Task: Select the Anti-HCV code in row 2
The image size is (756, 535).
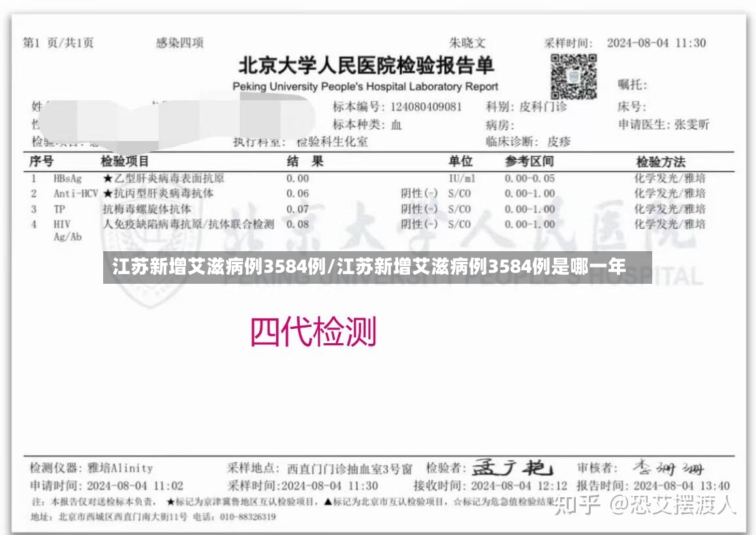Action: tap(76, 194)
